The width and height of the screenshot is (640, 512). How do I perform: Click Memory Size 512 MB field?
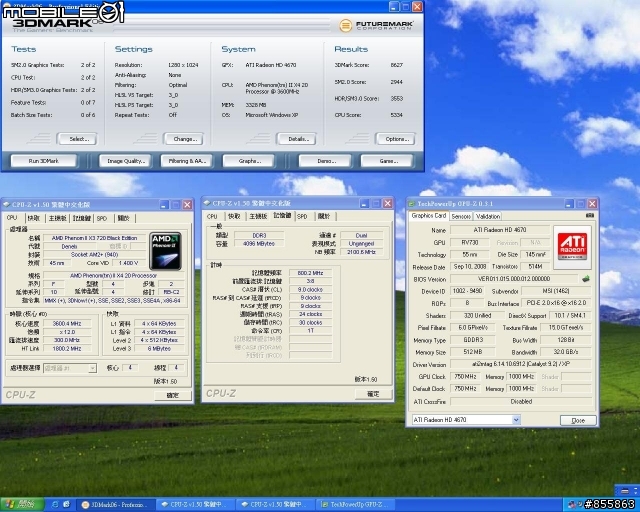(x=473, y=352)
